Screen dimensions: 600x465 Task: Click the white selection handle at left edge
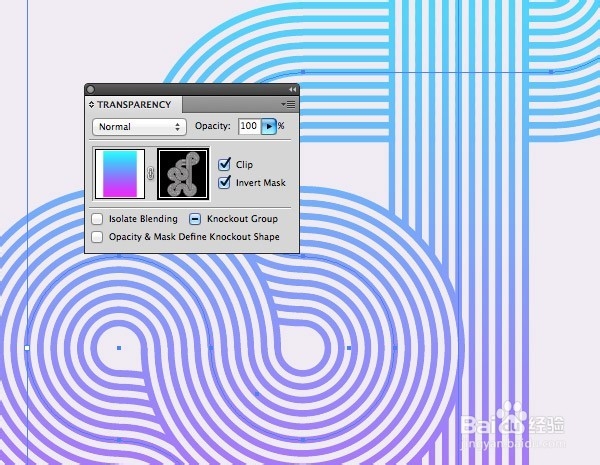pos(27,348)
